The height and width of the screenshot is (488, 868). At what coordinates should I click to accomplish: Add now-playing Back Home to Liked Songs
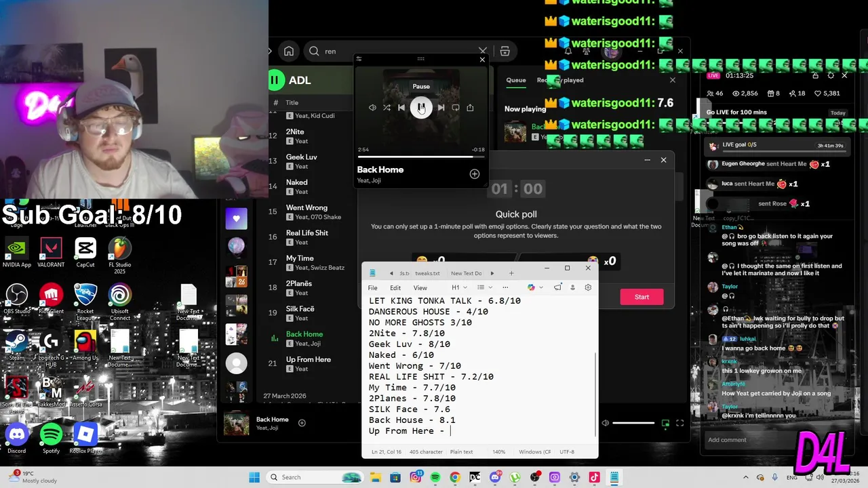pyautogui.click(x=302, y=423)
